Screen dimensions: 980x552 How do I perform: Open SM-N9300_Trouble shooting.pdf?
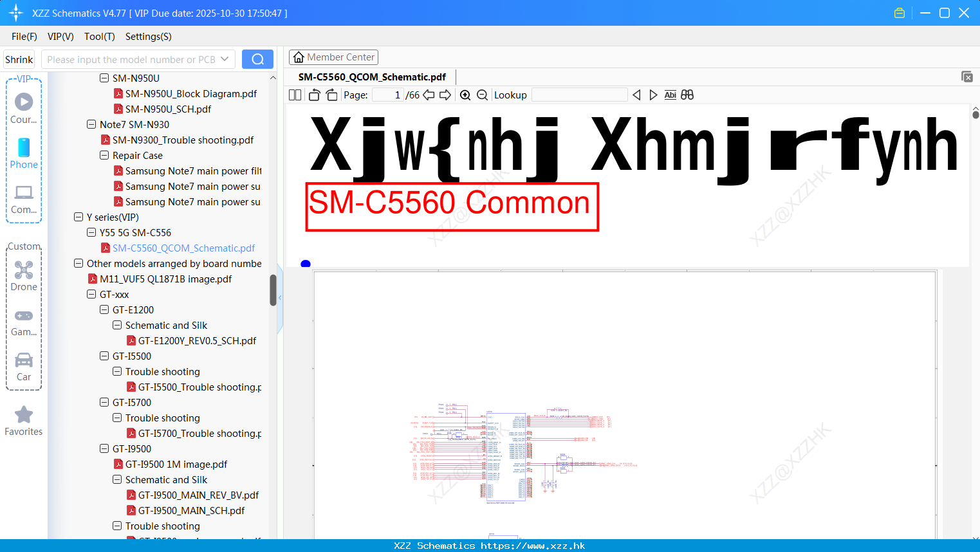pos(183,140)
